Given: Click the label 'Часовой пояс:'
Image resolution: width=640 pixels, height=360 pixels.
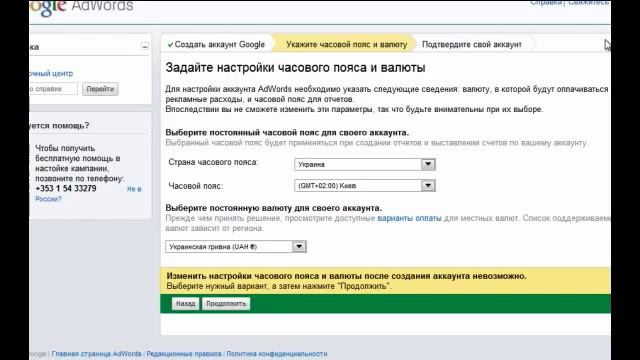Looking at the screenshot, I should [x=196, y=186].
